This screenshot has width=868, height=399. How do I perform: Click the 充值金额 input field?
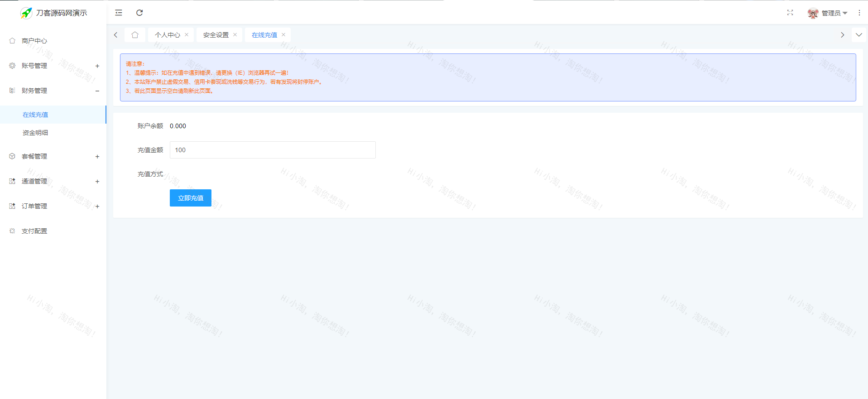coord(272,150)
